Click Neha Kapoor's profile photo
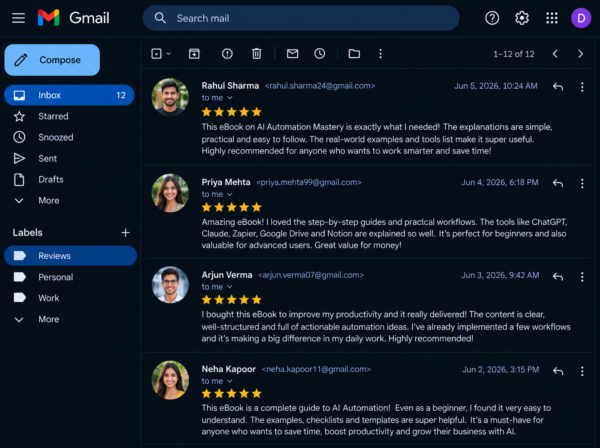The width and height of the screenshot is (600, 448). click(x=170, y=380)
